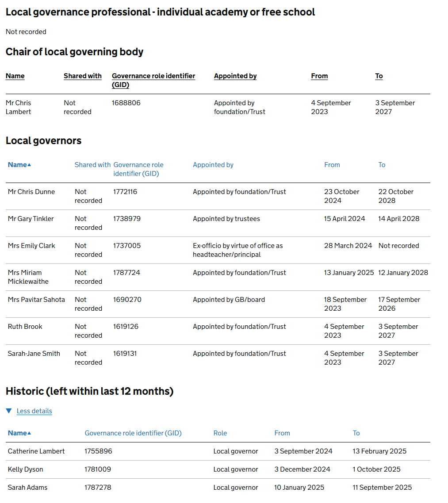Sort Local governors by Name column
Viewport: 448px width, 503px height.
(17, 165)
